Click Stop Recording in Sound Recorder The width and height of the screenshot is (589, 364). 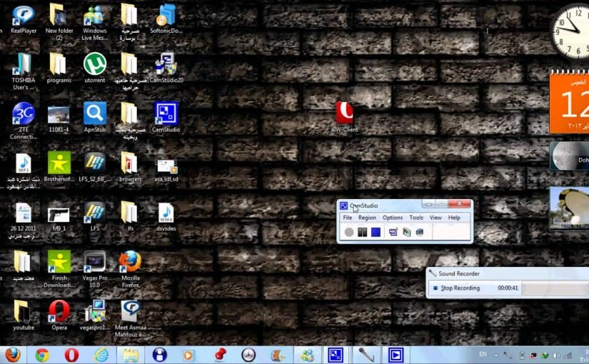point(455,288)
